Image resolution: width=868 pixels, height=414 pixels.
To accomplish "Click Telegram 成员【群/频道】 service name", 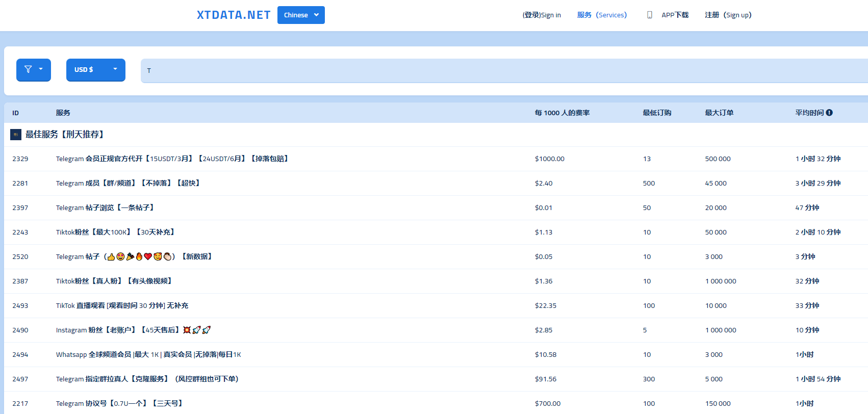I will (x=129, y=184).
